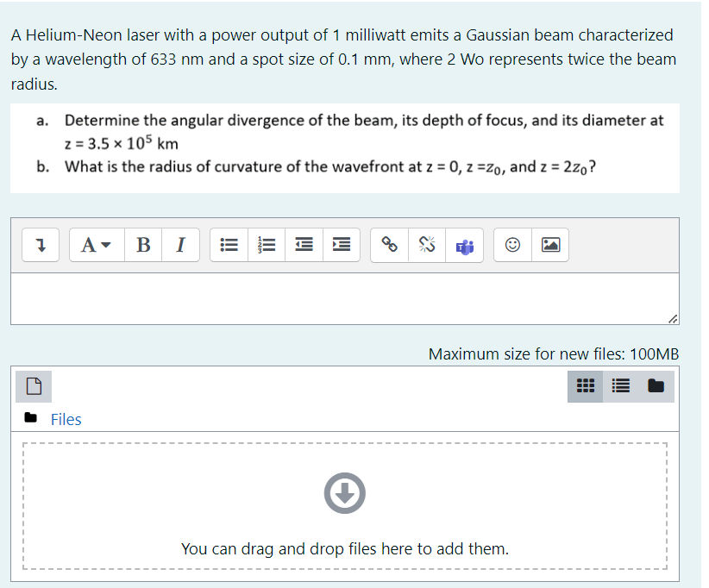Grab the editor resize handle corner
Image resolution: width=709 pixels, height=588 pixels.
pos(673,319)
